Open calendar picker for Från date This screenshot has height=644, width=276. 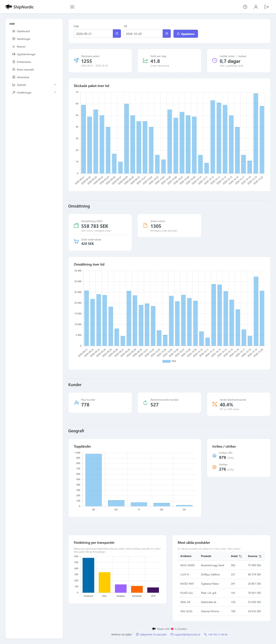coord(117,34)
